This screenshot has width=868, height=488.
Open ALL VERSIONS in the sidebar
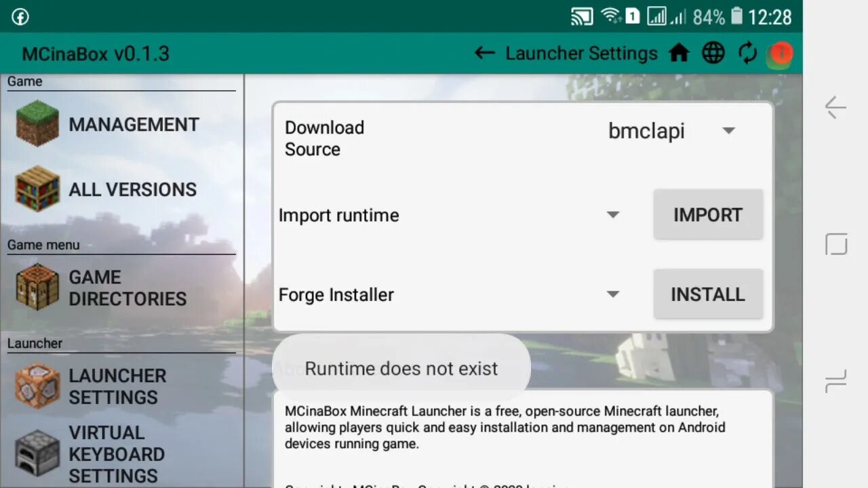132,190
